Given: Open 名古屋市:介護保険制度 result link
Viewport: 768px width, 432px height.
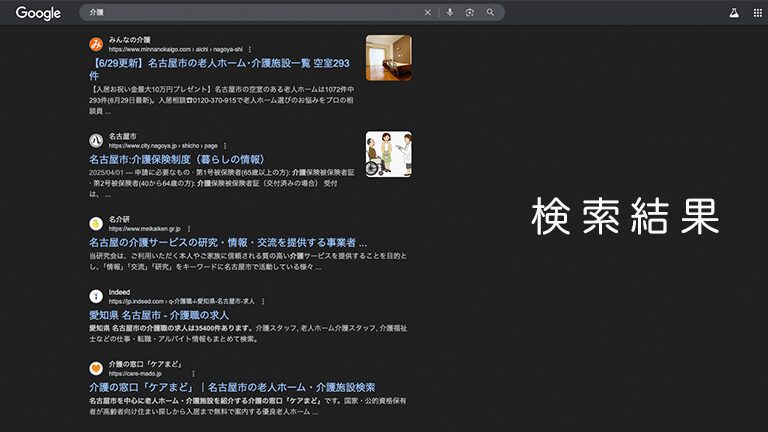Looking at the screenshot, I should [x=177, y=159].
